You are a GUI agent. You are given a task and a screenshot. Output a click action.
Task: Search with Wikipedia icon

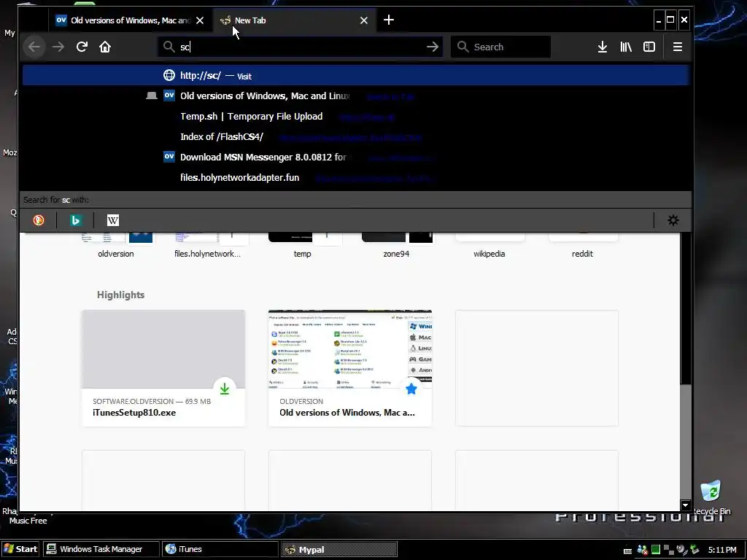(x=113, y=220)
